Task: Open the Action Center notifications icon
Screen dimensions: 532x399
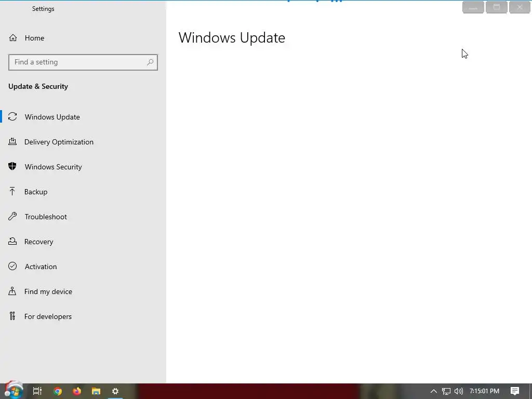Action: (x=515, y=391)
